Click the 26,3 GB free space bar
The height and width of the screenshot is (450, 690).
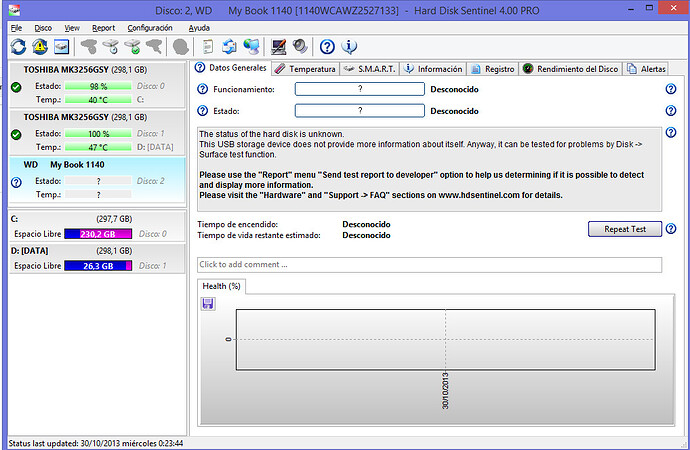(x=98, y=266)
